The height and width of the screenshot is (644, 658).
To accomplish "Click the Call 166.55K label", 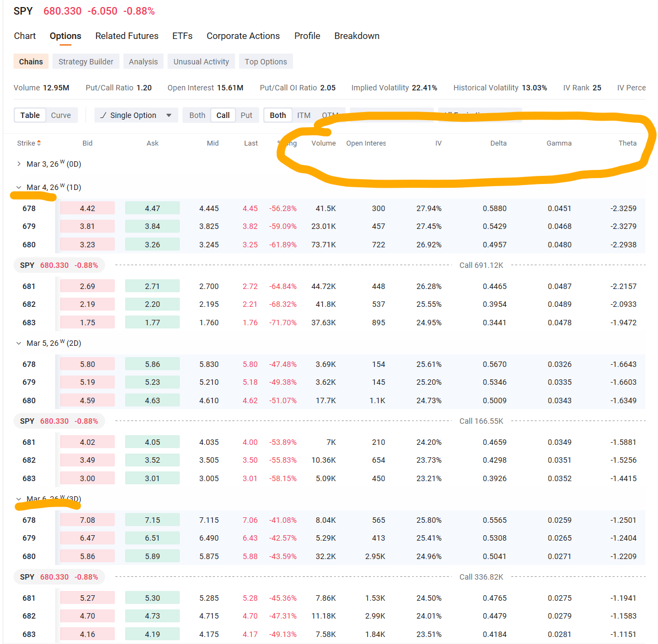I will point(481,421).
